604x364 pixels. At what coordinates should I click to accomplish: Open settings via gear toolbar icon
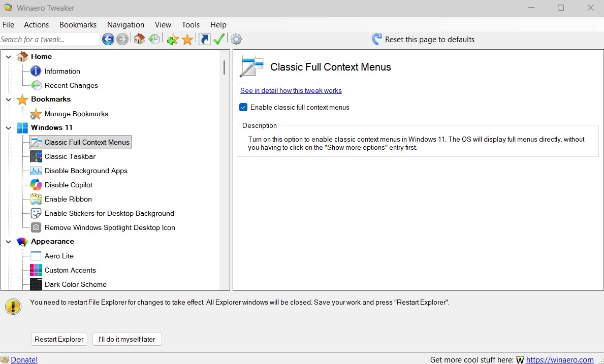click(236, 39)
